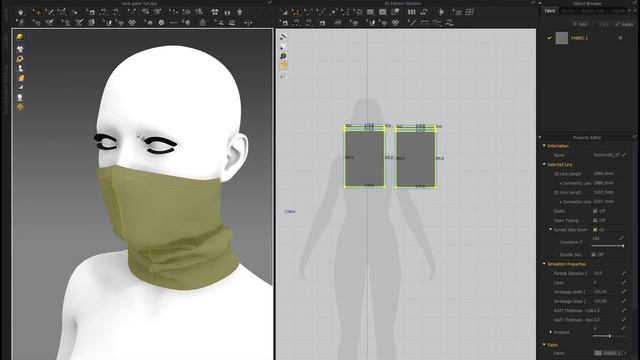Click the diamond mesh icon in 3D toolbar
This screenshot has height=360, width=640.
[x=132, y=23]
